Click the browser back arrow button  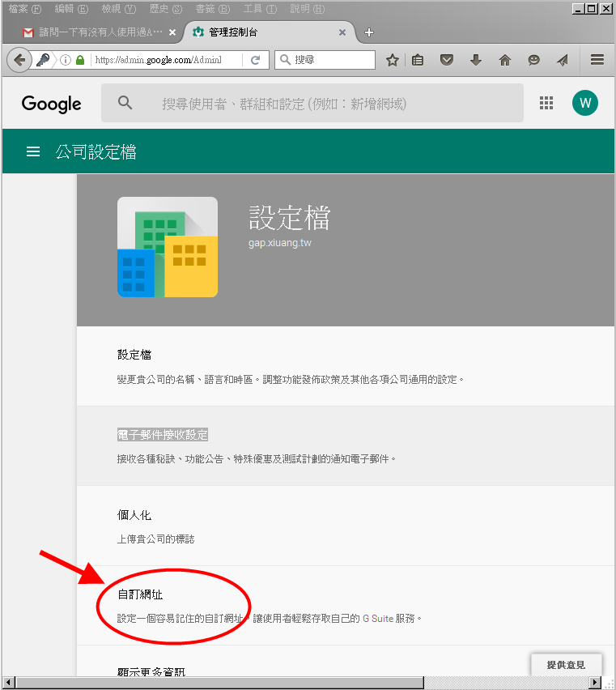click(x=19, y=60)
